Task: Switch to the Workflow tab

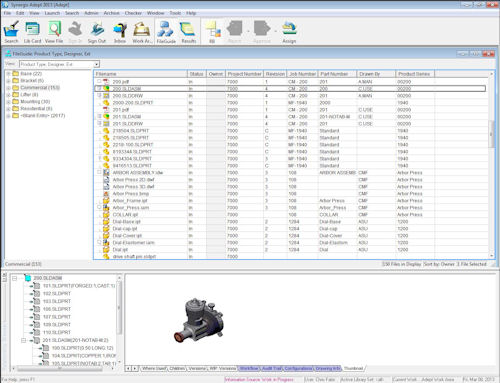Action: click(249, 368)
